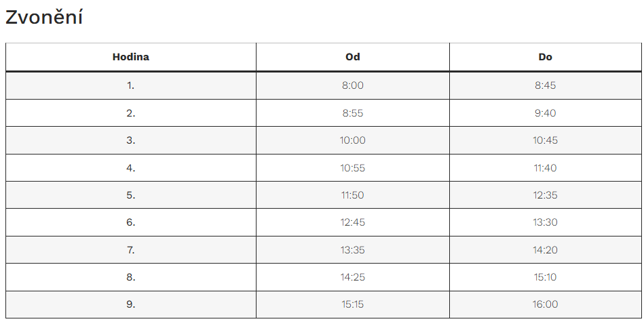Image resolution: width=644 pixels, height=330 pixels.
Task: Click the Do column header
Action: point(546,57)
